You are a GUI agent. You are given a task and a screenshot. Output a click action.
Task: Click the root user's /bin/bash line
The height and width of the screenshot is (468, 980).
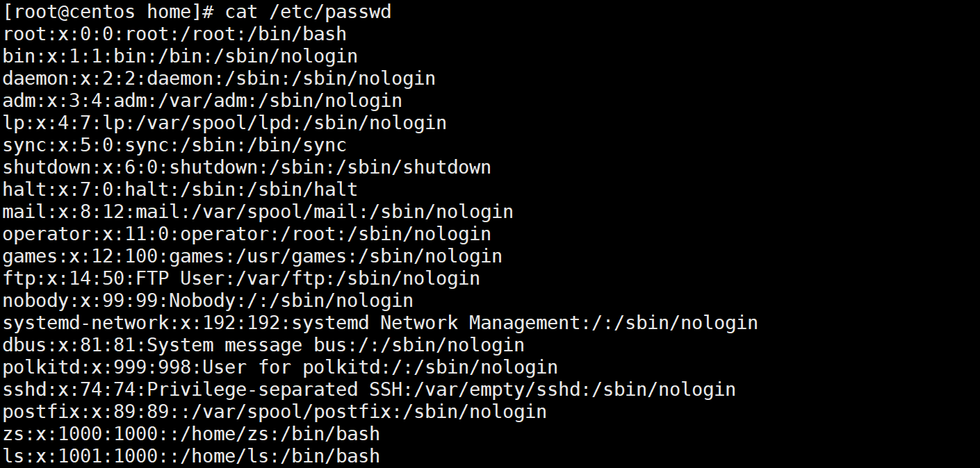click(x=174, y=34)
